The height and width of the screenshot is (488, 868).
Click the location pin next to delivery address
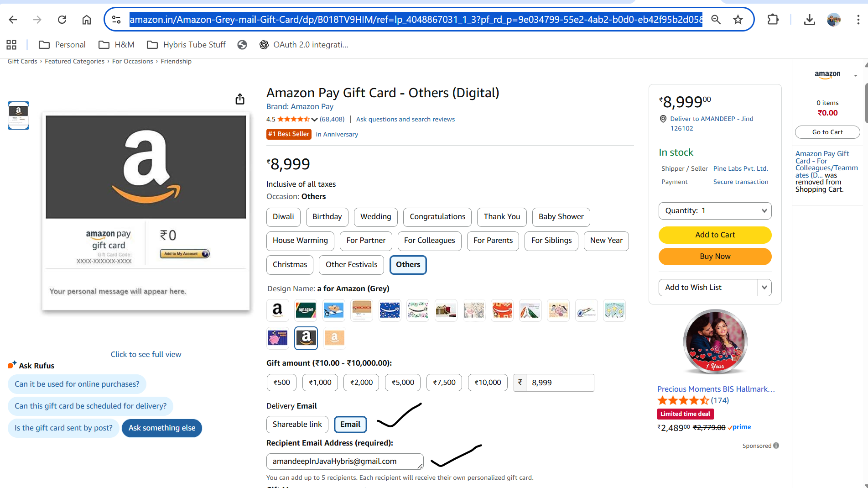(x=663, y=119)
